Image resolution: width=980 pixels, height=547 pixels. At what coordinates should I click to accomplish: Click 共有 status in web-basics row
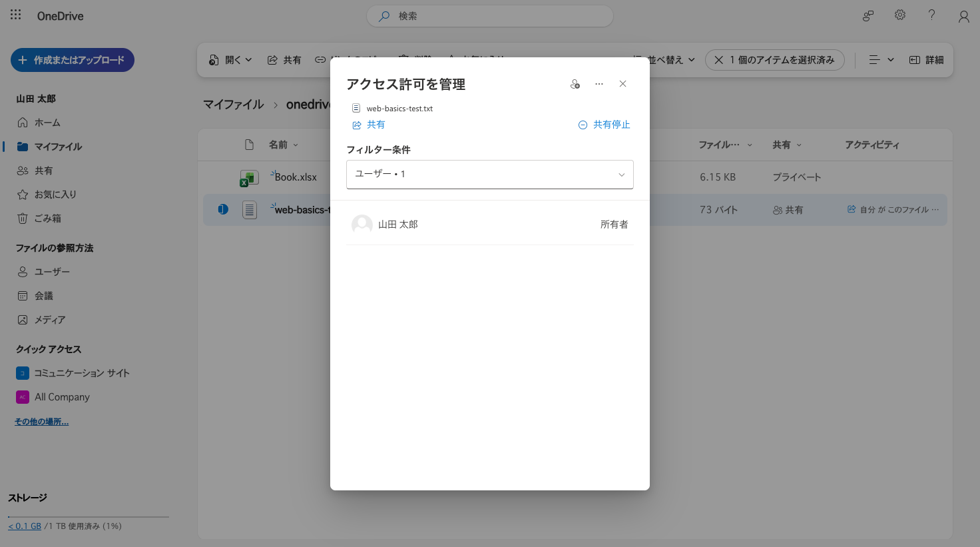(788, 210)
